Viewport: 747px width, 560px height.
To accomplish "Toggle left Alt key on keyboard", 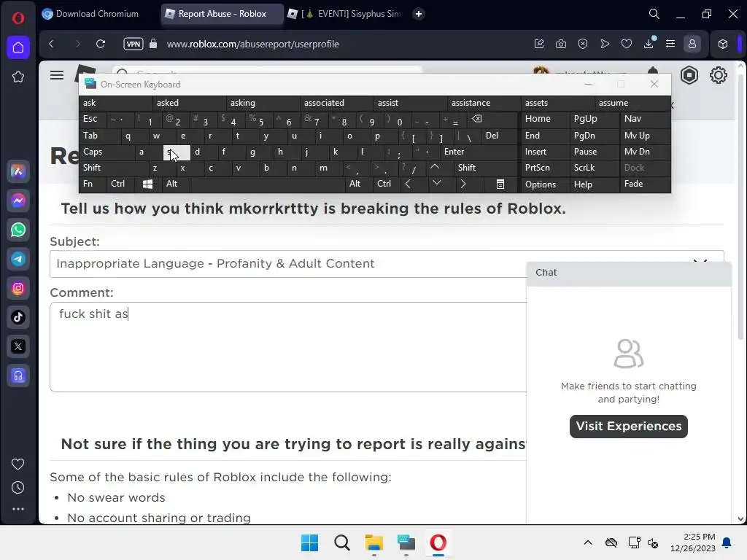I will [175, 184].
